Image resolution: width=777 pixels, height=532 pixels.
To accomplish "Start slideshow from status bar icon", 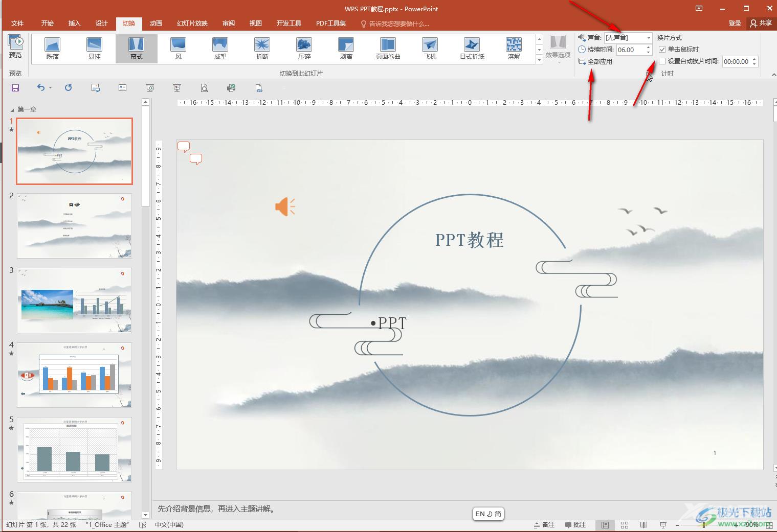I will point(663,525).
